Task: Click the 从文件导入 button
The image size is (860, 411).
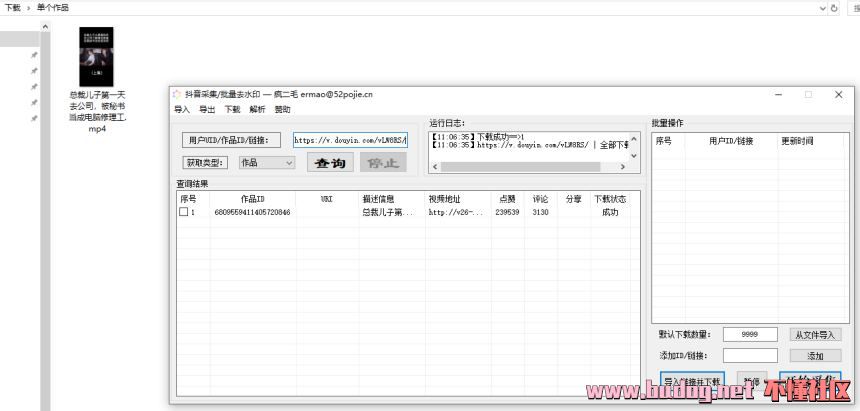Action: click(x=815, y=335)
